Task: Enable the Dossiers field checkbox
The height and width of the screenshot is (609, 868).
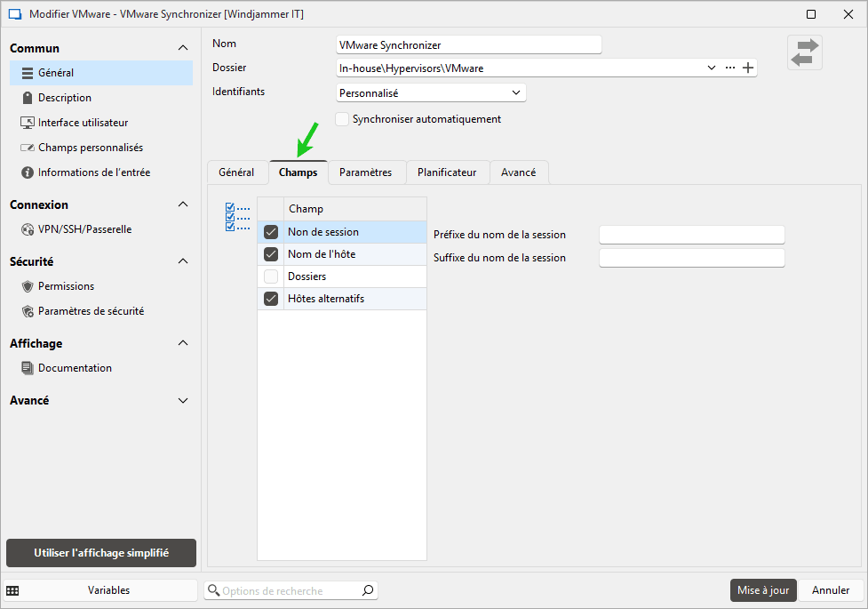Action: (272, 276)
